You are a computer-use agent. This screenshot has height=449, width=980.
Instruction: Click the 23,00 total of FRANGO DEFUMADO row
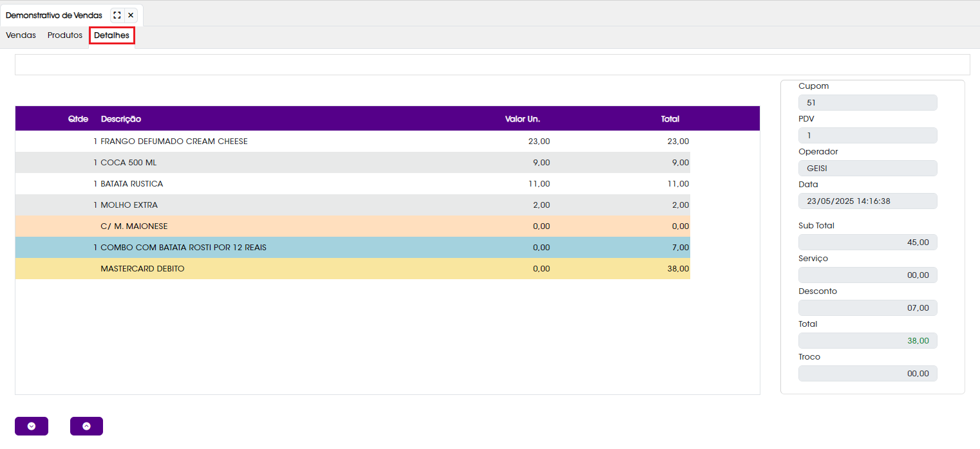tap(678, 142)
